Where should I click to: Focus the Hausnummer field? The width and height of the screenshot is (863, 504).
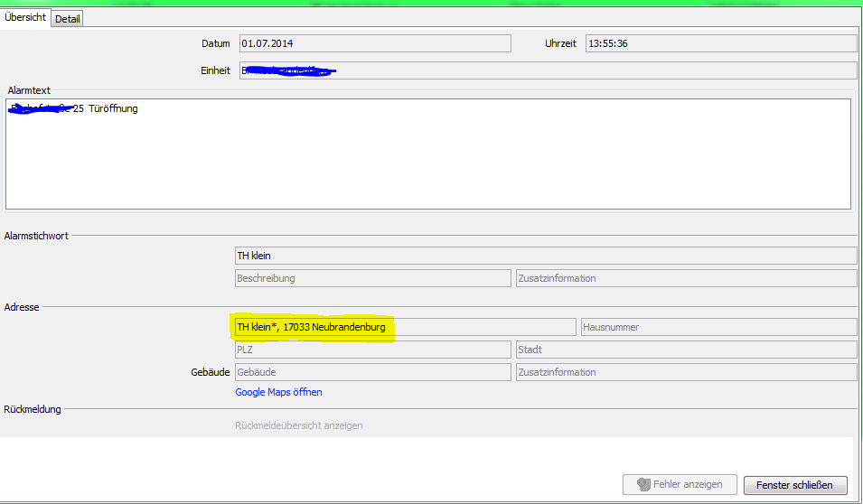tap(718, 327)
